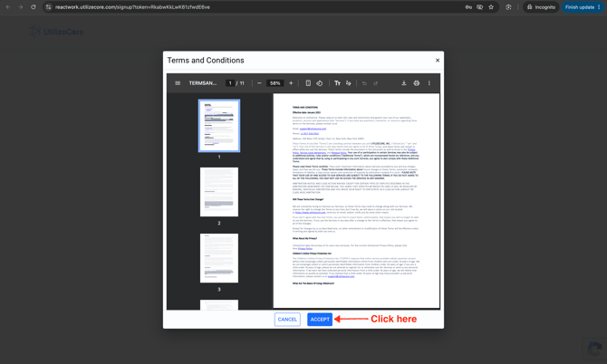Click the phone number link in PDF
Viewport: 607px width, 364px height.
310,133
